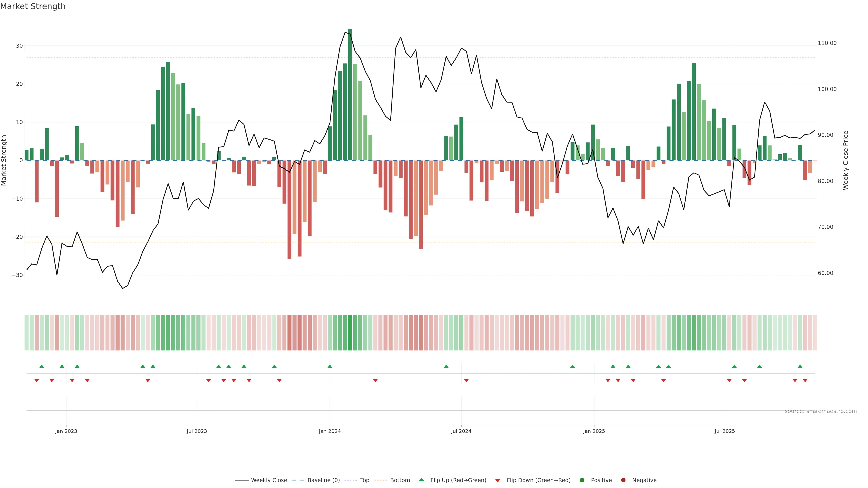Click the Flip Up green triangle legend icon
868x488 pixels.
pos(421,480)
